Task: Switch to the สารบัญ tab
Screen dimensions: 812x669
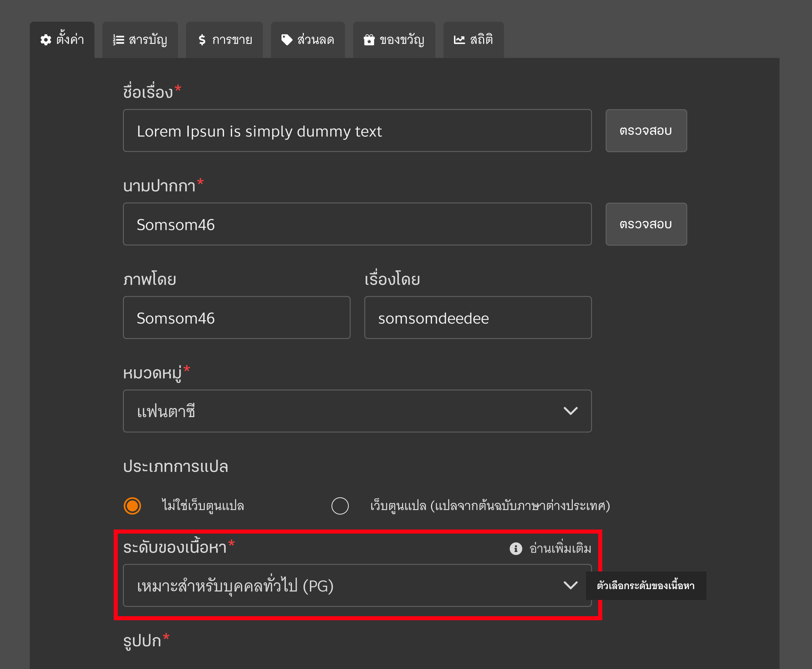Action: [140, 40]
